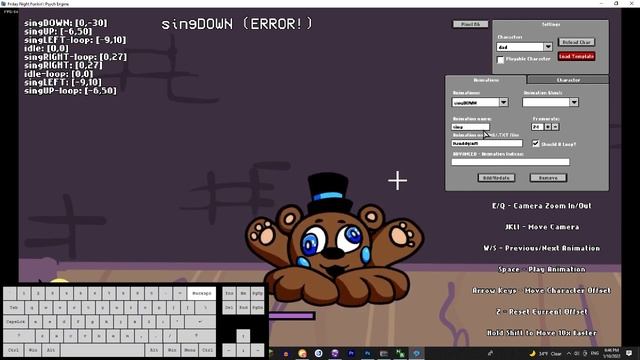Image resolution: width=640 pixels, height=360 pixels.
Task: Enable the Playable Character checkbox
Action: tap(500, 60)
